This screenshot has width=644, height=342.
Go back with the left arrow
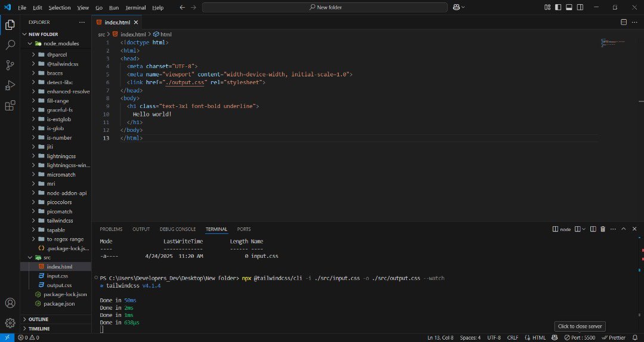point(182,7)
